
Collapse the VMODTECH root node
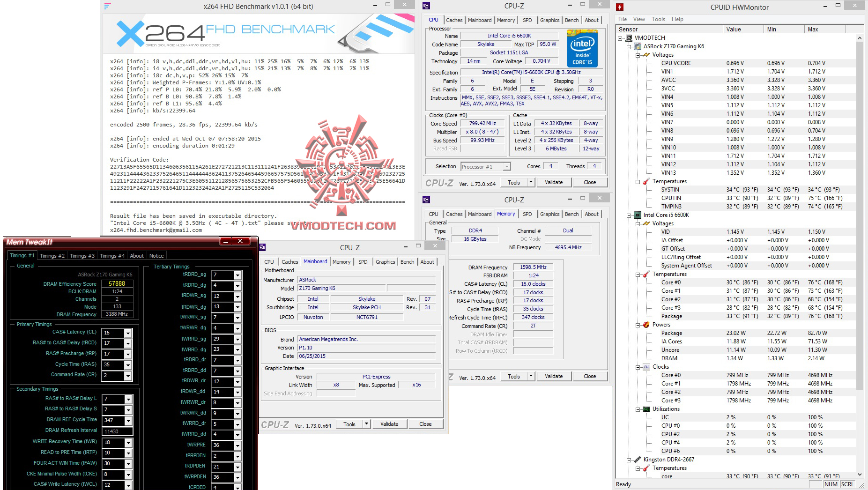[x=620, y=38]
